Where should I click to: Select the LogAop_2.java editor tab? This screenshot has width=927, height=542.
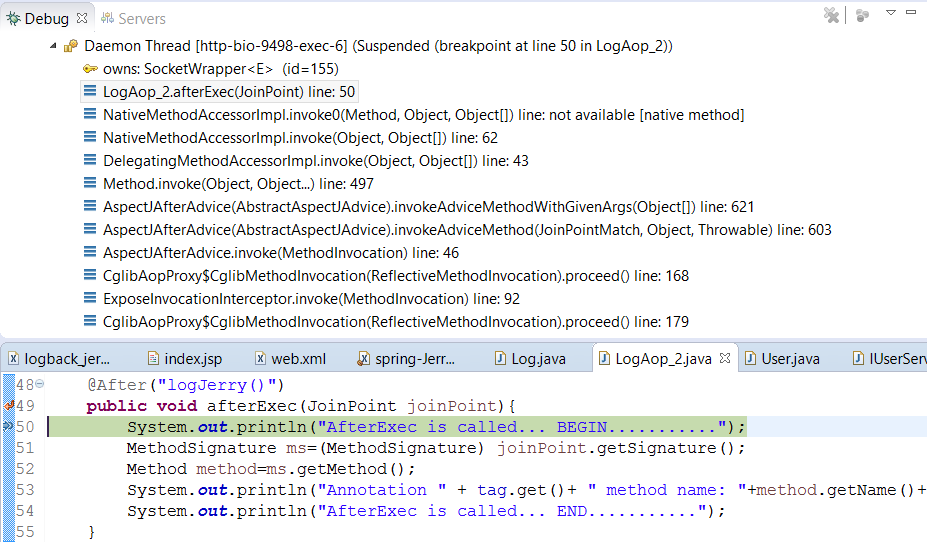(x=663, y=359)
